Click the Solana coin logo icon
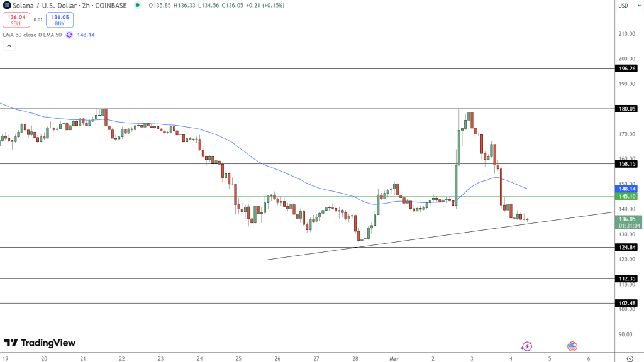The image size is (644, 362). (x=7, y=5)
